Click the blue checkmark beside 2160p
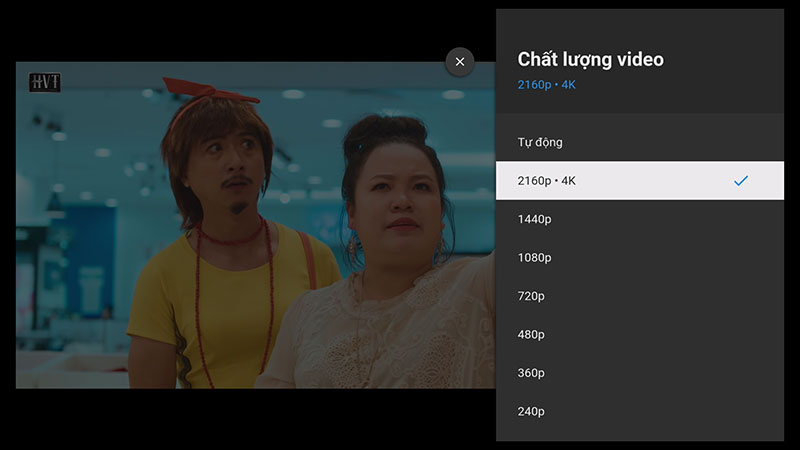The width and height of the screenshot is (800, 450). point(741,181)
